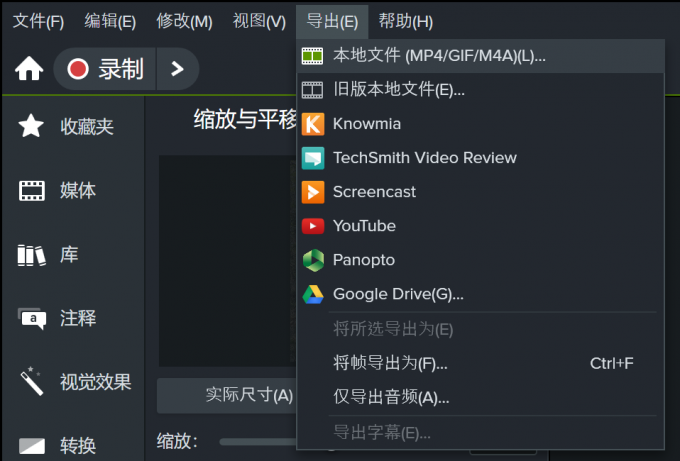Click the red Record button

pos(106,69)
